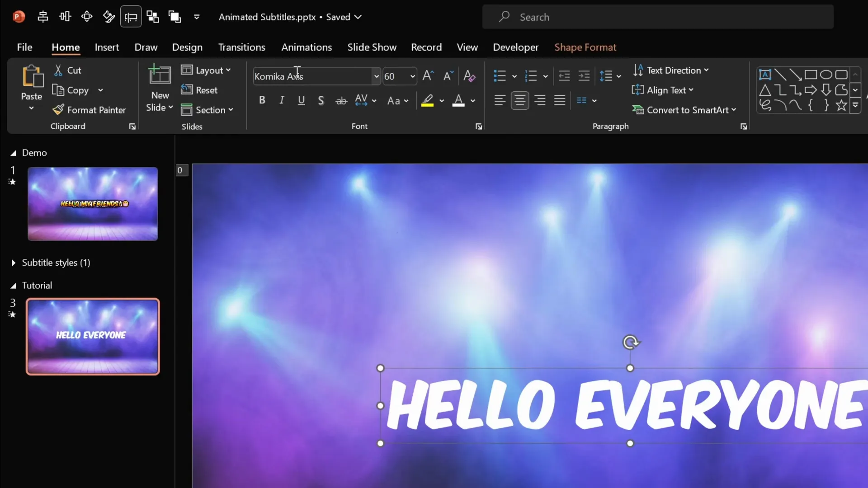
Task: Open Change Case Aa dropdown
Action: [x=398, y=101]
